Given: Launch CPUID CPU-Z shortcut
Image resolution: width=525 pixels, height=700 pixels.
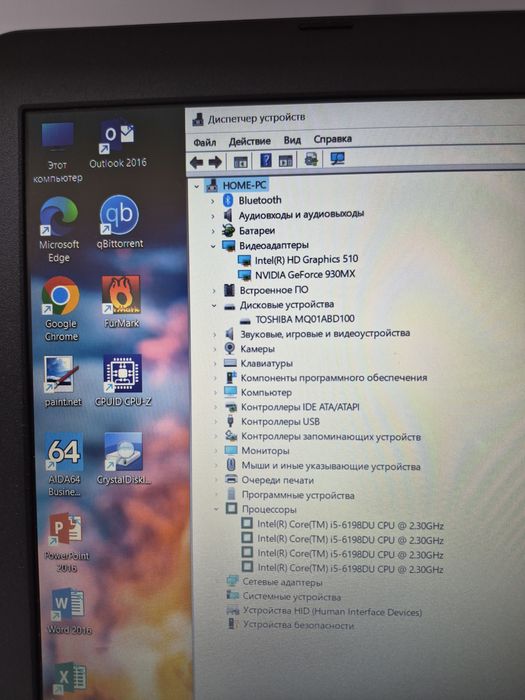Looking at the screenshot, I should click(x=123, y=380).
